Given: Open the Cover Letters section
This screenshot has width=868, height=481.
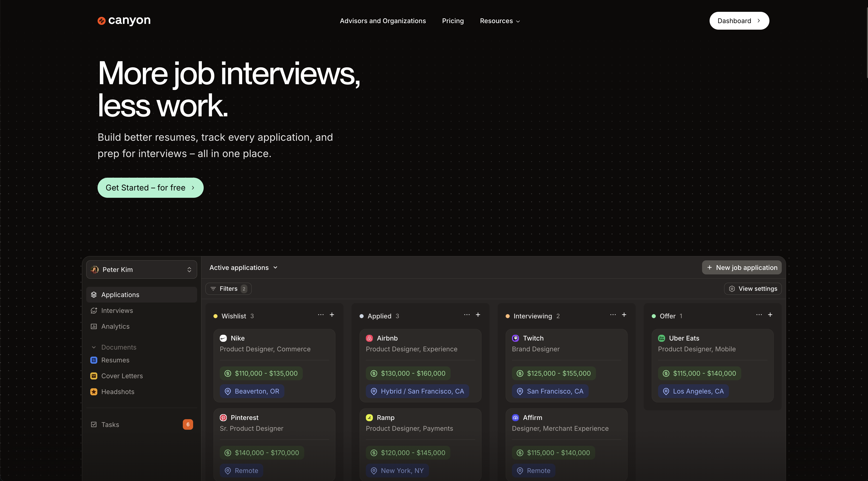Looking at the screenshot, I should click(122, 375).
